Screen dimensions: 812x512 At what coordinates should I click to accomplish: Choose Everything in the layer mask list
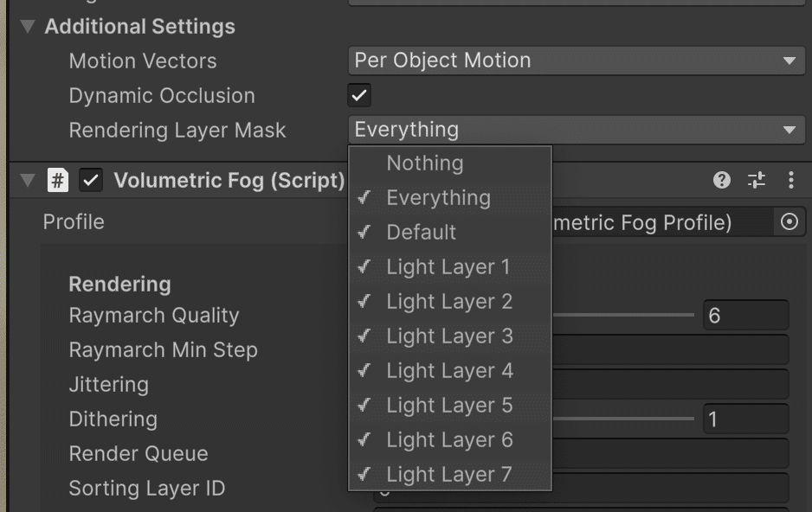coord(438,197)
